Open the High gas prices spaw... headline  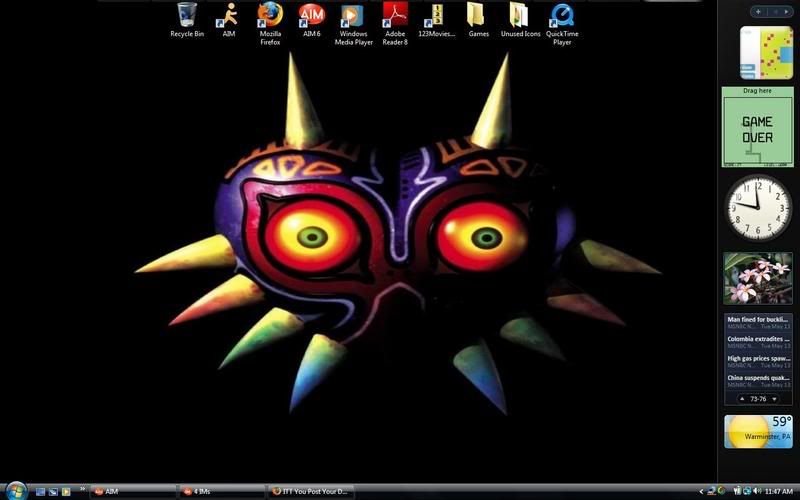[x=758, y=361]
